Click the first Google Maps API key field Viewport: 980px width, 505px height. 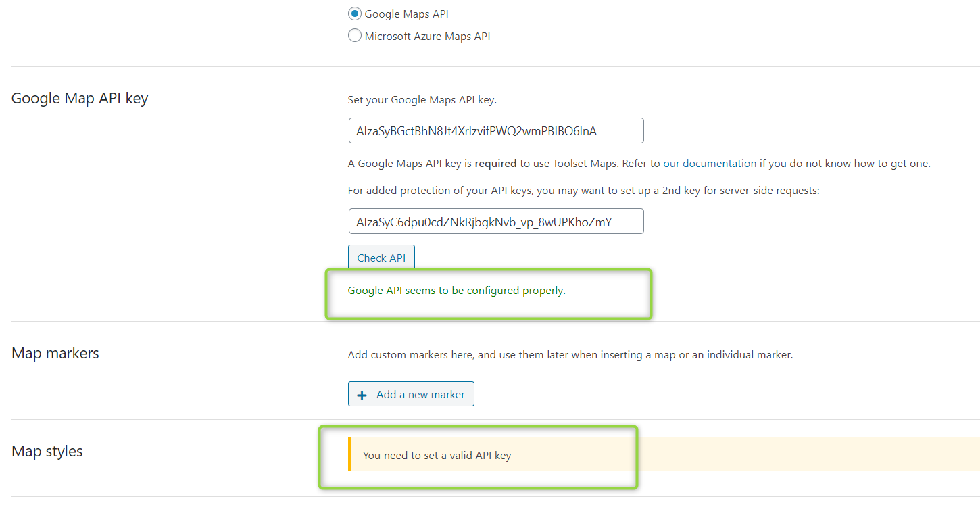coord(495,131)
